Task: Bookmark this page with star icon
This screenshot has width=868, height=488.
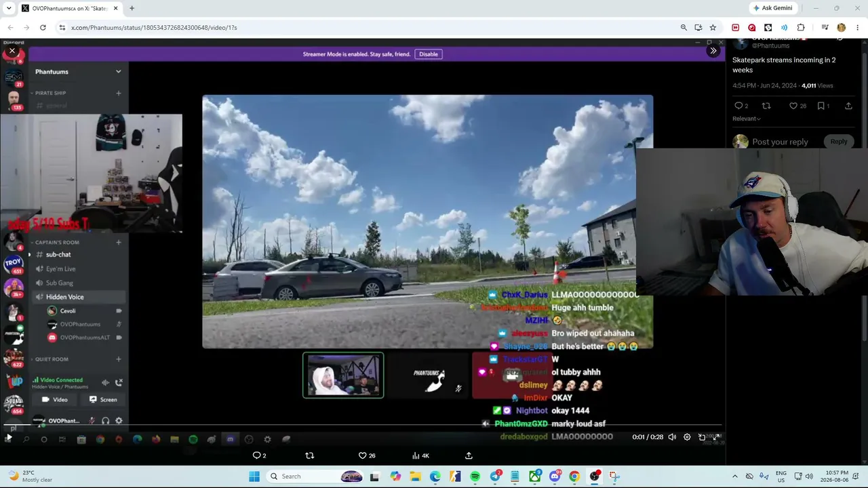Action: point(713,27)
